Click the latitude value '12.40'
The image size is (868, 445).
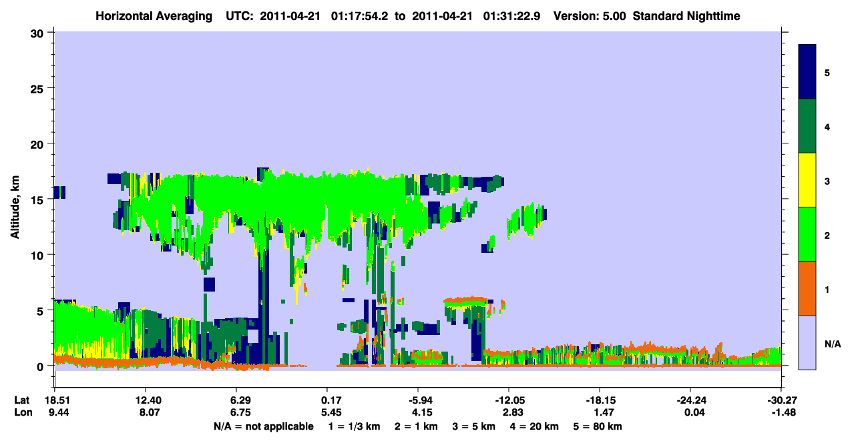[145, 400]
